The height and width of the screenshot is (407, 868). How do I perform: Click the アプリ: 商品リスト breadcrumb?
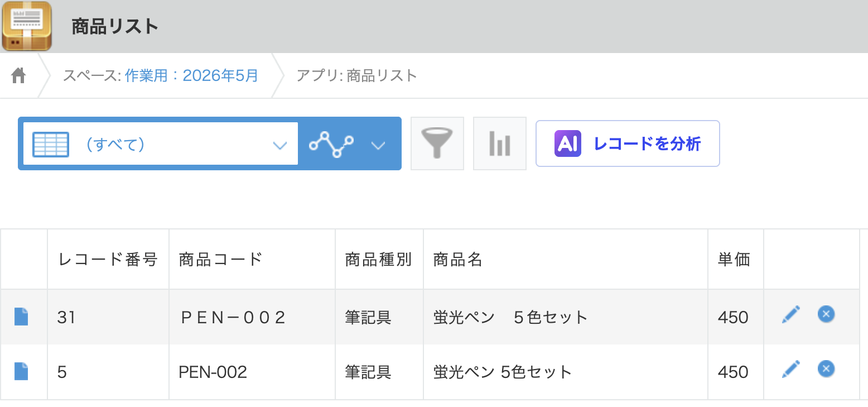tap(357, 75)
